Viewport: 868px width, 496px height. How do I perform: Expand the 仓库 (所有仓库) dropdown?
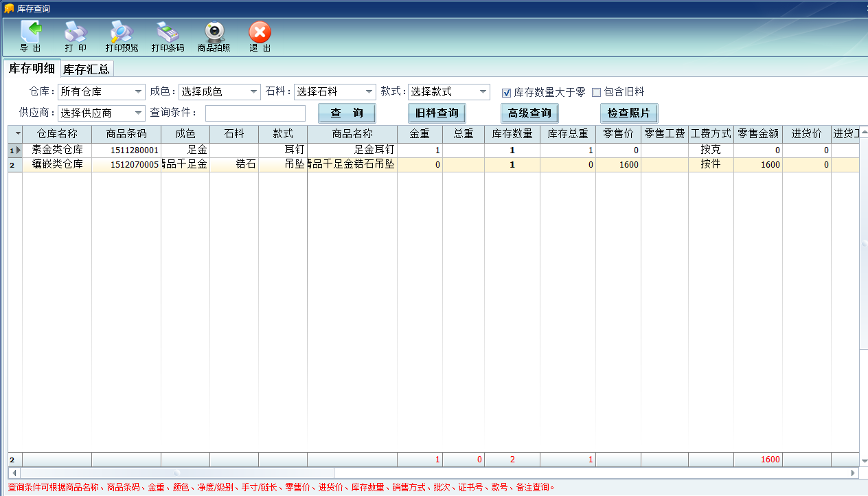(x=138, y=92)
